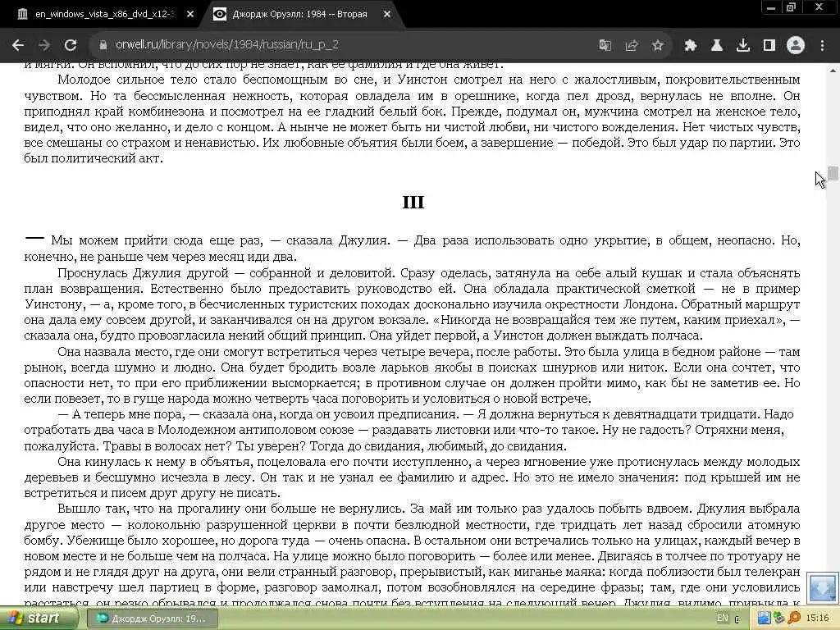Screen dimensions: 840x630
Task: Click the chapter heading III
Action: (x=413, y=202)
